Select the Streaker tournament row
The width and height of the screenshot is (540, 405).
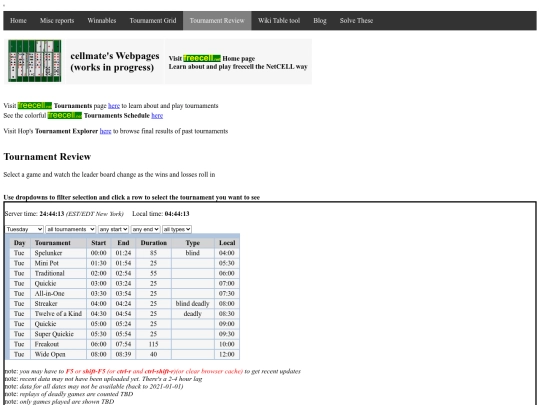coord(124,304)
